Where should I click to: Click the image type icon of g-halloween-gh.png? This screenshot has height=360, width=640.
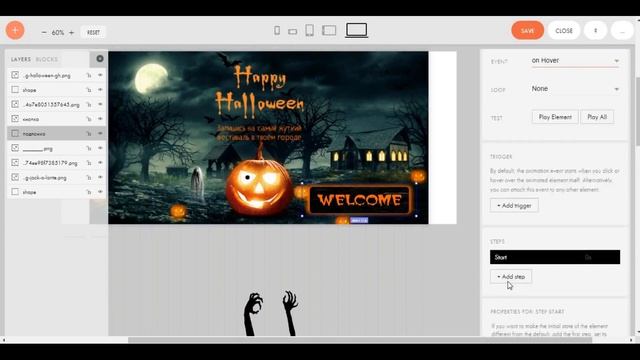[x=15, y=75]
